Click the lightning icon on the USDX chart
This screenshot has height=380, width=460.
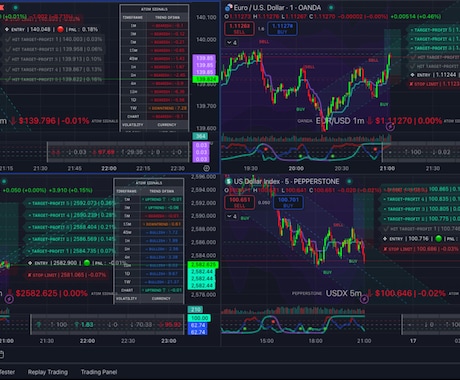pos(364,299)
